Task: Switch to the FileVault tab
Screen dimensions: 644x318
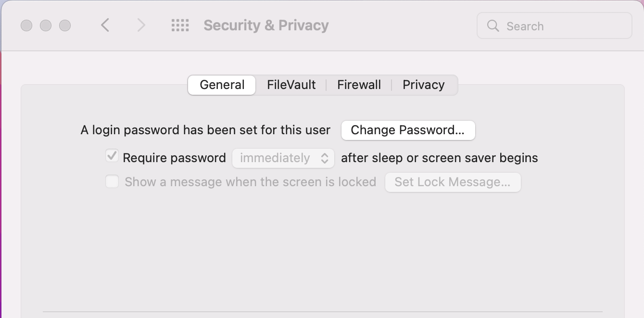Action: click(291, 85)
